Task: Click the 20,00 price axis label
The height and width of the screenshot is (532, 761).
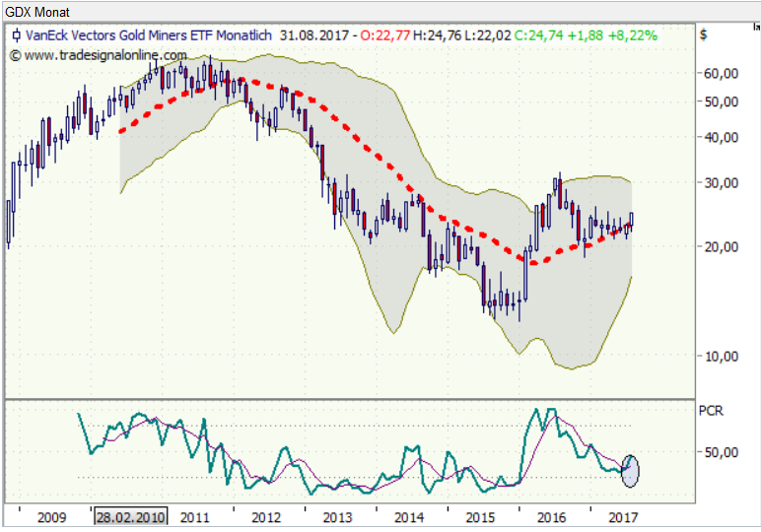Action: click(x=722, y=247)
